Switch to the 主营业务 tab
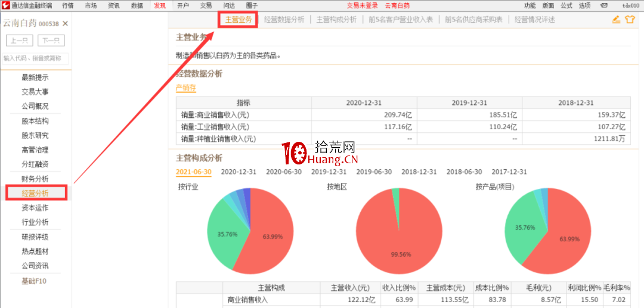This screenshot has width=644, height=308. (238, 19)
